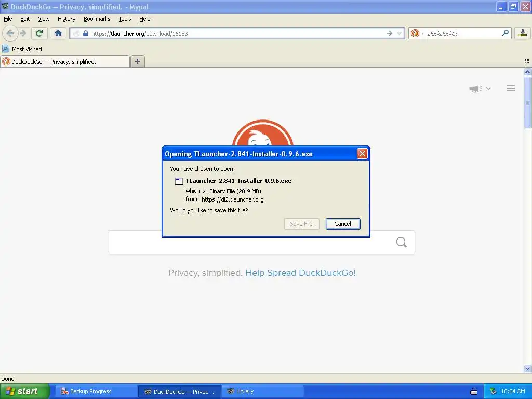Open the Windows start button
The height and width of the screenshot is (399, 532).
(x=24, y=391)
